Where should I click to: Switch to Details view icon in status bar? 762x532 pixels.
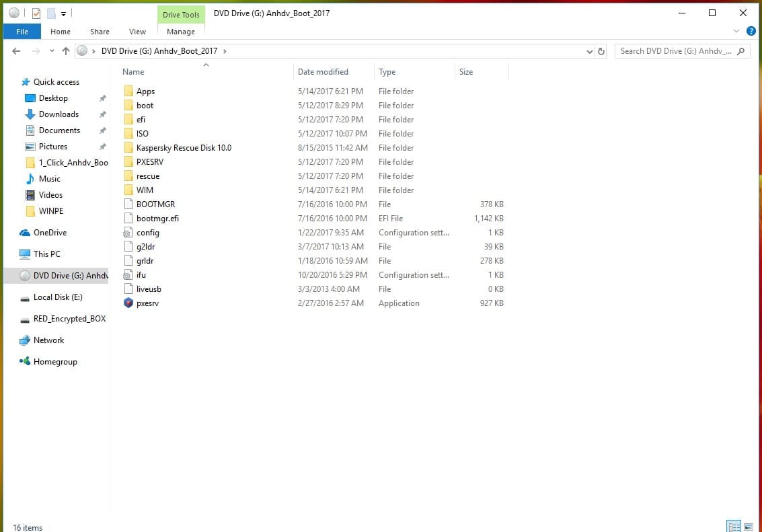pos(734,527)
